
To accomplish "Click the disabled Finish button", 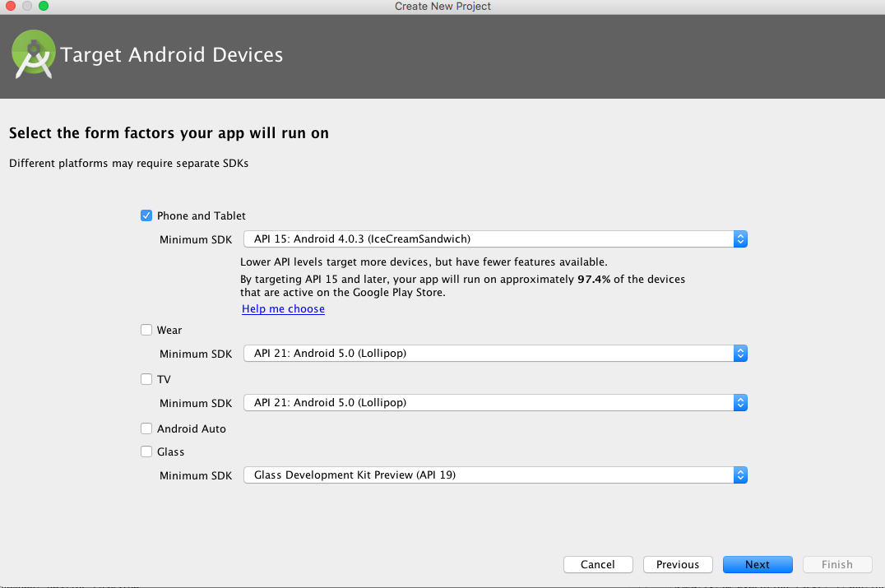I will coord(836,565).
